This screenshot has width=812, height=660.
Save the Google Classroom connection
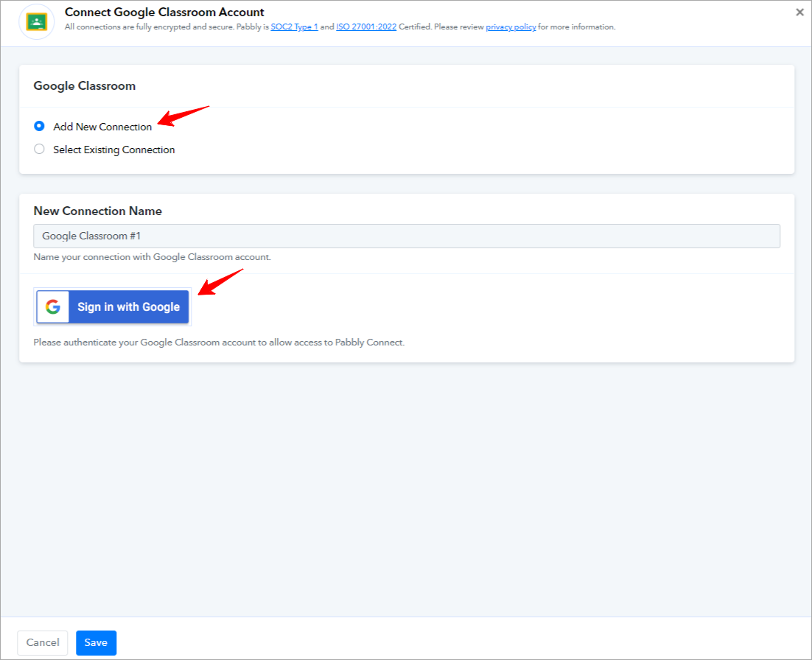point(97,643)
